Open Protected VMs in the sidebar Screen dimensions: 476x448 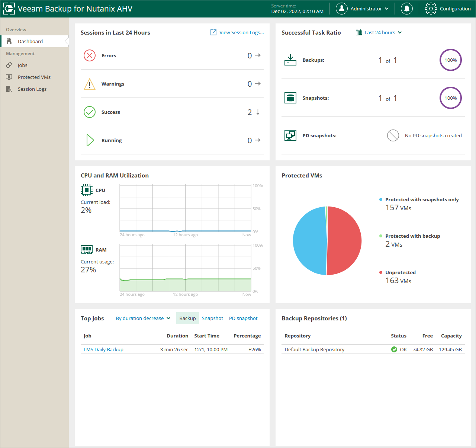click(34, 77)
